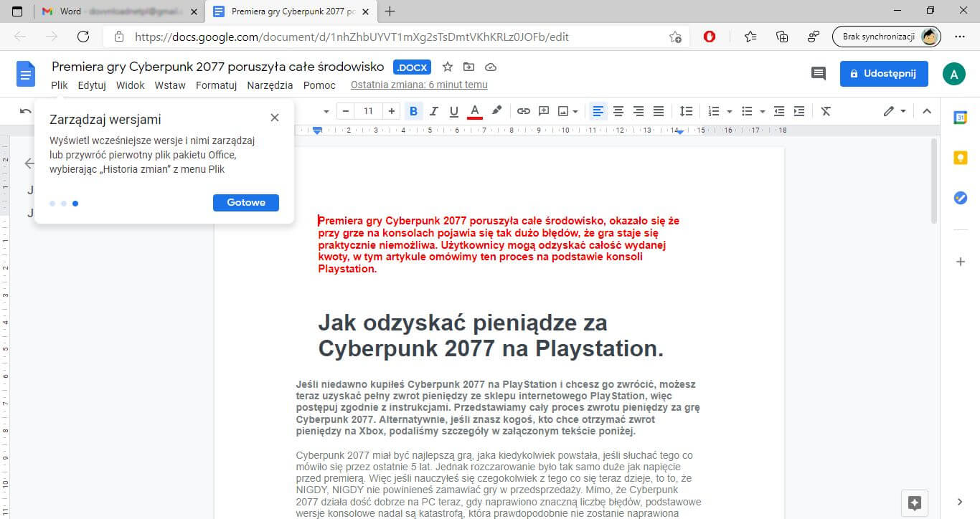Toggle Underline formatting

453,111
